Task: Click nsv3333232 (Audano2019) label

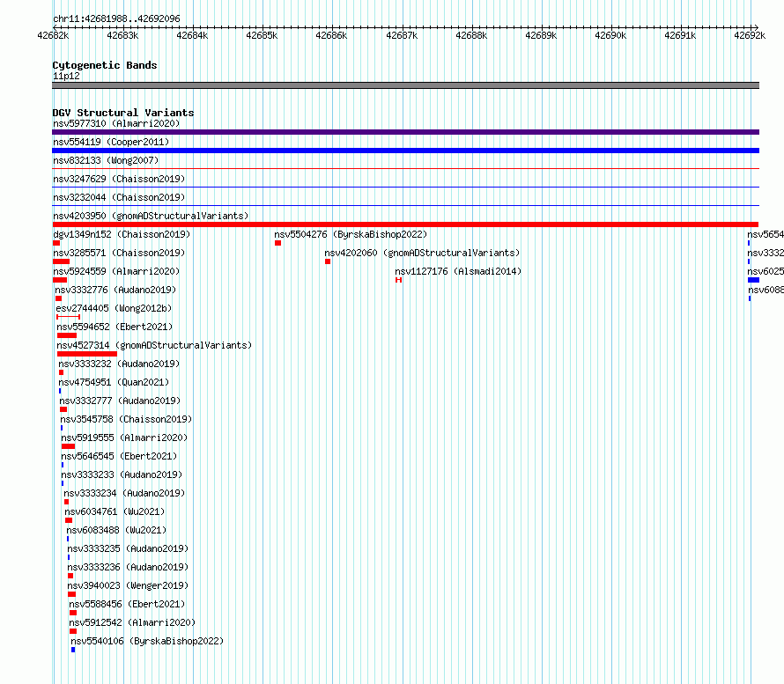Action: click(x=119, y=364)
